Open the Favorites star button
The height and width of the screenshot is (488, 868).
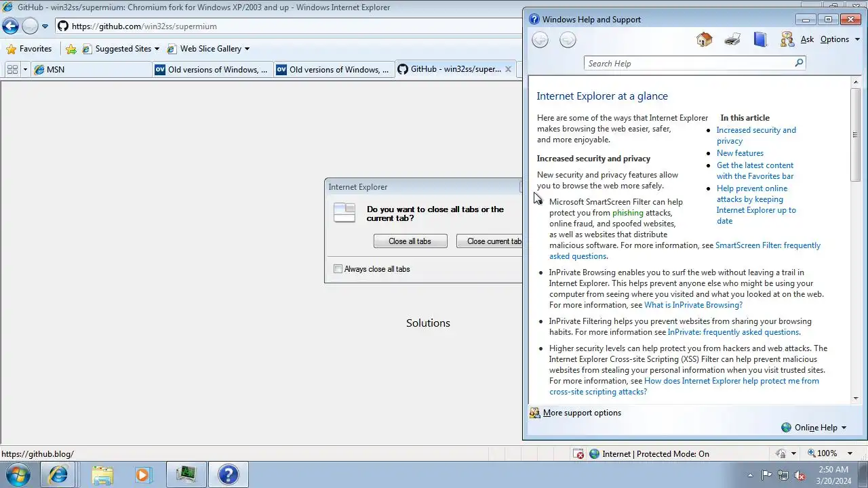point(29,49)
